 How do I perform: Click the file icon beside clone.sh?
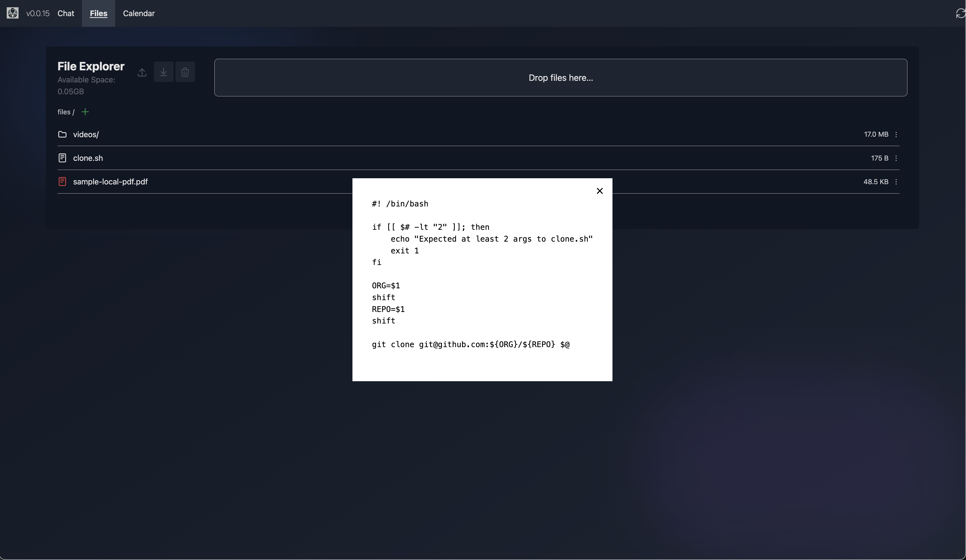pos(62,158)
